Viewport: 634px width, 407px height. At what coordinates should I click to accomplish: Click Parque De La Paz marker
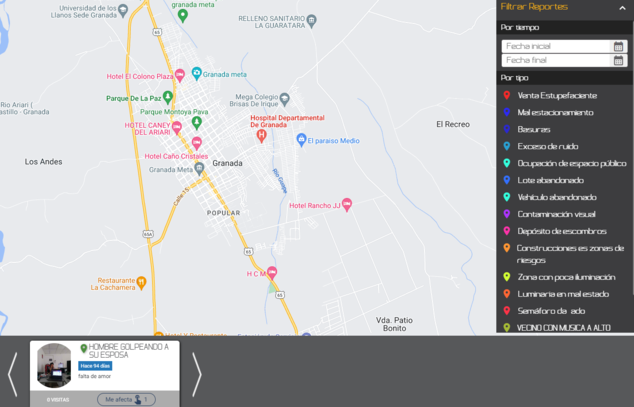point(168,97)
